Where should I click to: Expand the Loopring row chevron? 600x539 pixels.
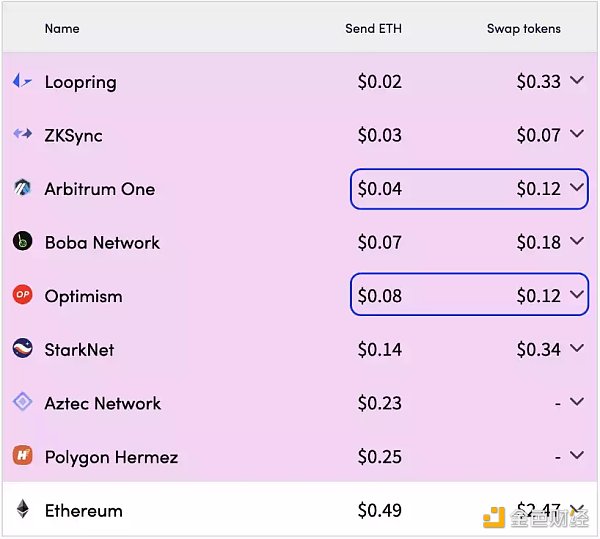pyautogui.click(x=577, y=80)
